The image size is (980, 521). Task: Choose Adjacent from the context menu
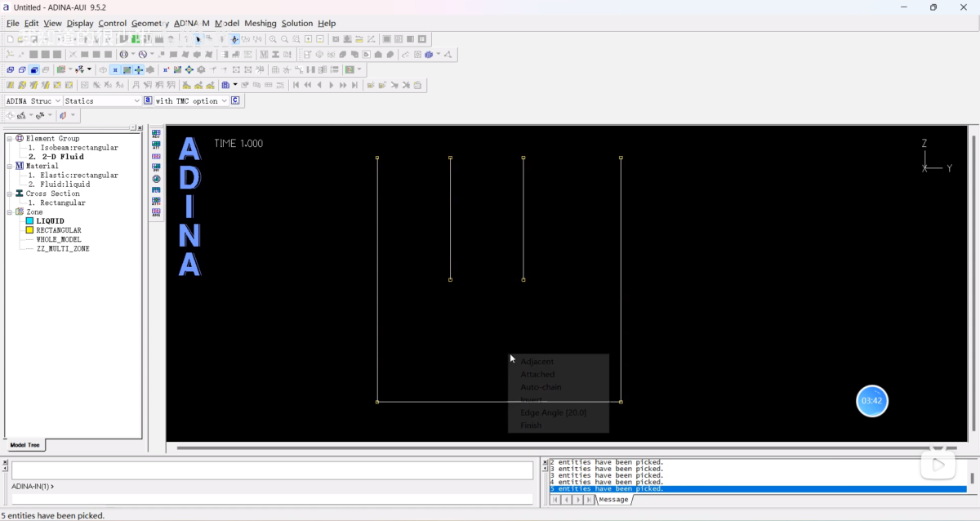click(x=537, y=361)
